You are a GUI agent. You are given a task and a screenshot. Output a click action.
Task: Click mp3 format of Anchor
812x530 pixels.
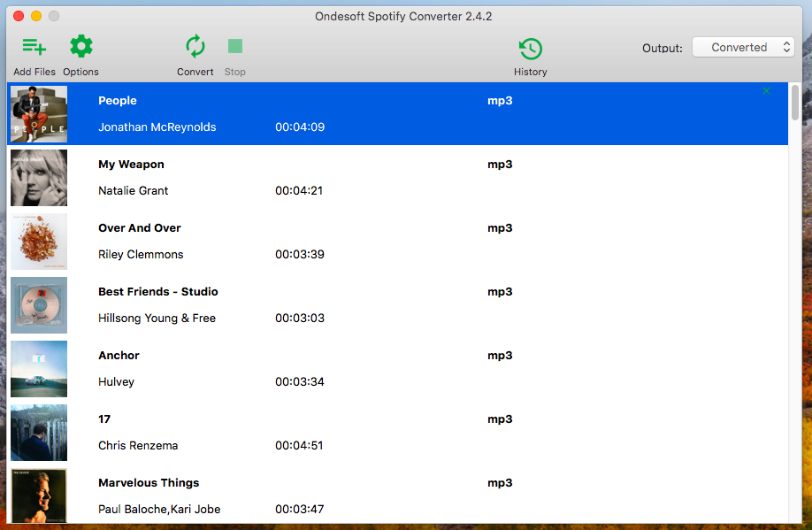pos(500,356)
